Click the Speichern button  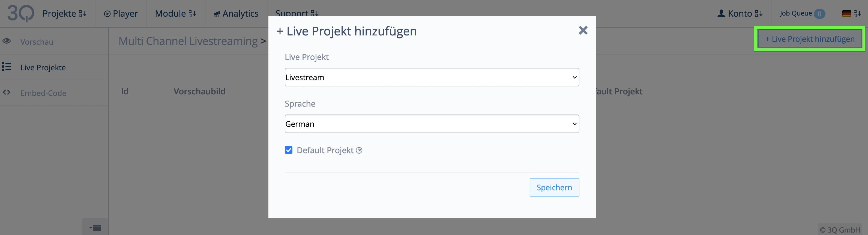point(554,187)
